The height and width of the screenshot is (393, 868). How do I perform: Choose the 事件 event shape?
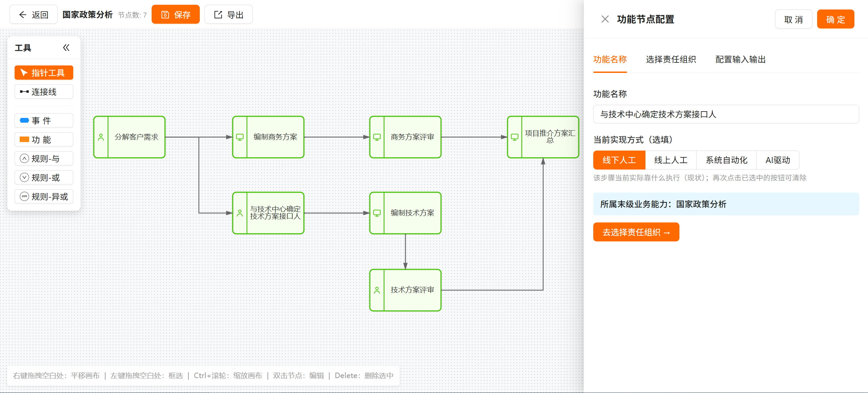(44, 120)
